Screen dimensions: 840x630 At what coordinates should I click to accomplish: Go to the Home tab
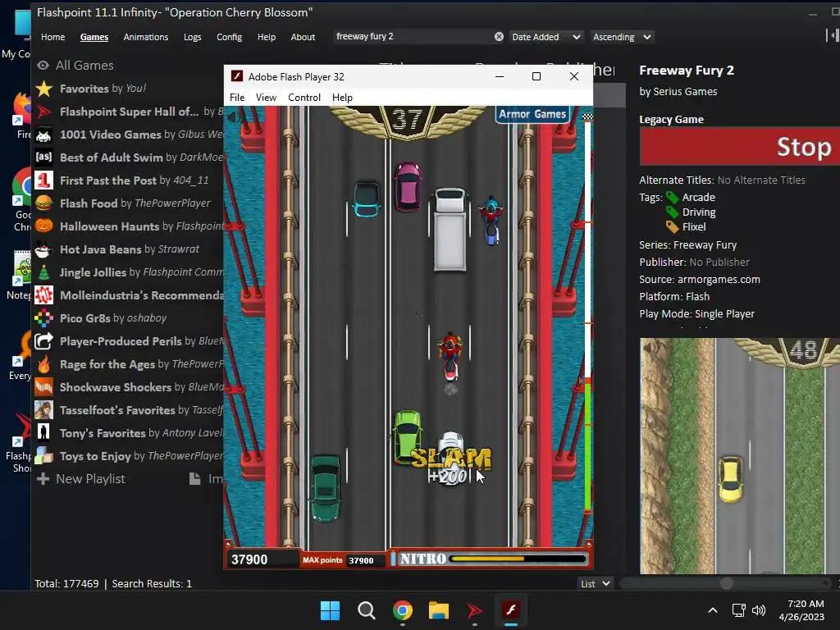(x=53, y=37)
